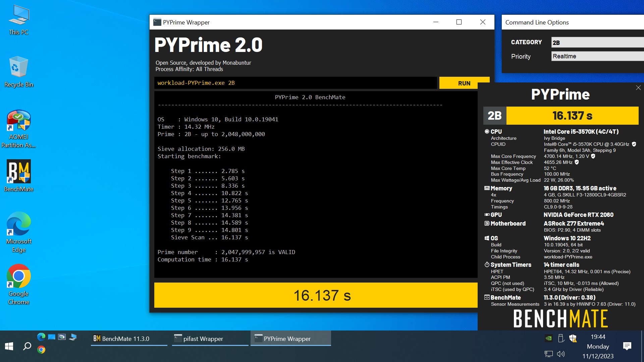Click 'Sieve Scan ... 16.137 s' line
Screen dimensions: 644x362
209,237
